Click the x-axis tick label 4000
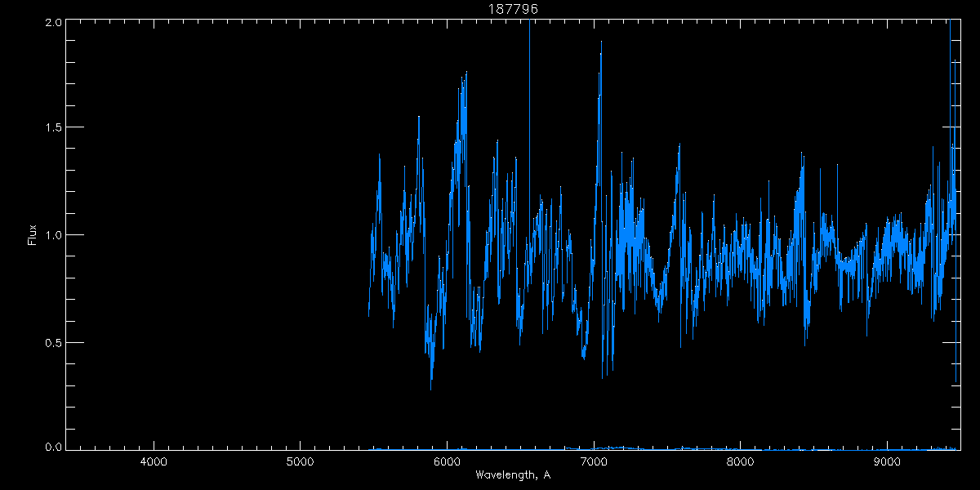 coord(154,461)
